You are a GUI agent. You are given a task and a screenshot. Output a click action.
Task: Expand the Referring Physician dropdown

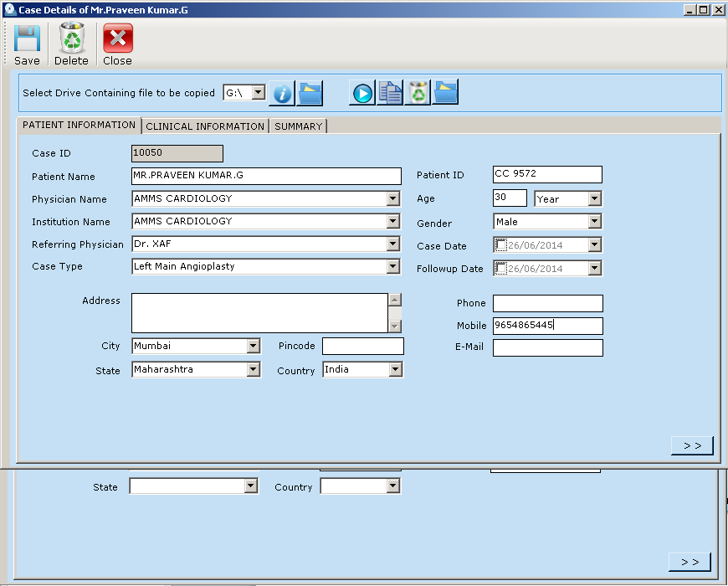[392, 244]
